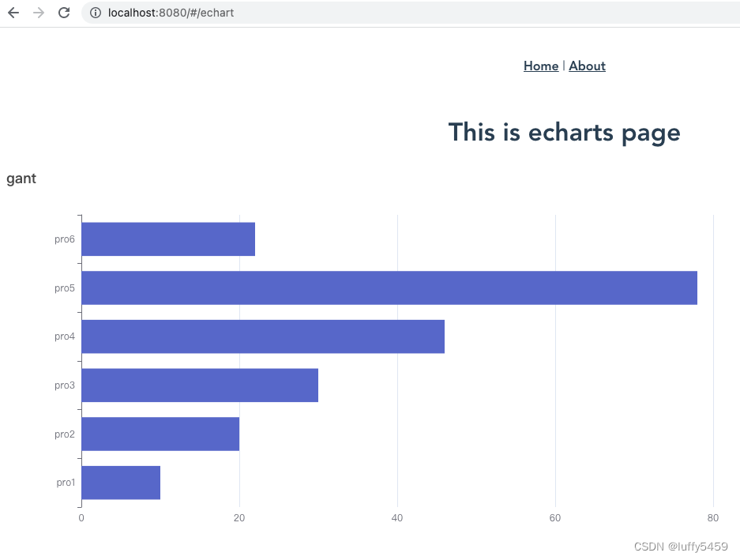Click the 80 value axis label

pos(713,518)
